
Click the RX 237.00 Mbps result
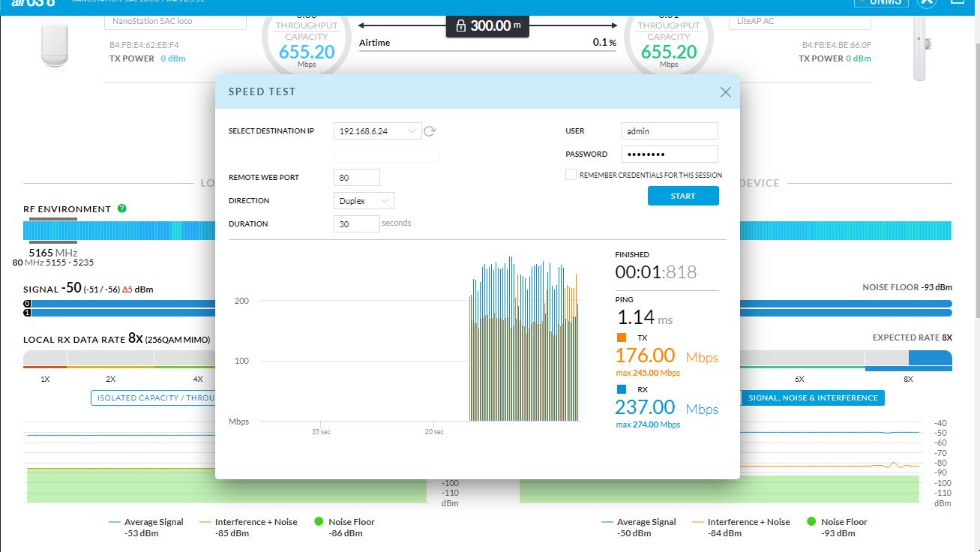[x=667, y=407]
